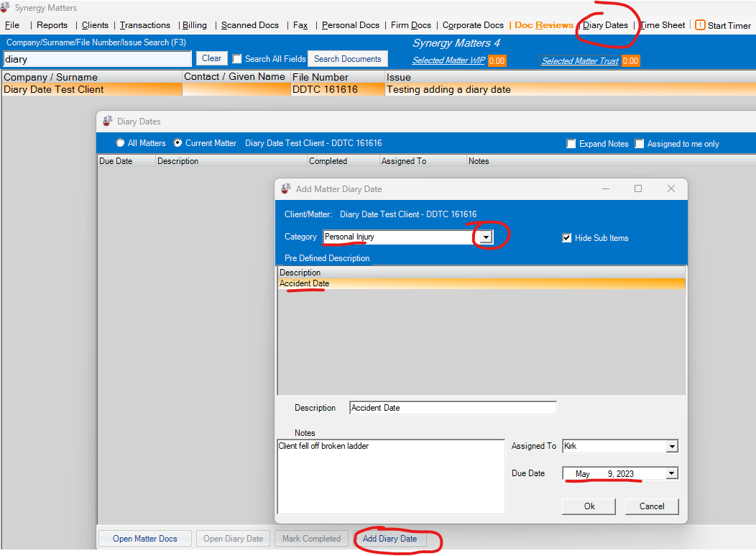This screenshot has width=756, height=556.
Task: Open the Doc Reviews menu
Action: [544, 25]
